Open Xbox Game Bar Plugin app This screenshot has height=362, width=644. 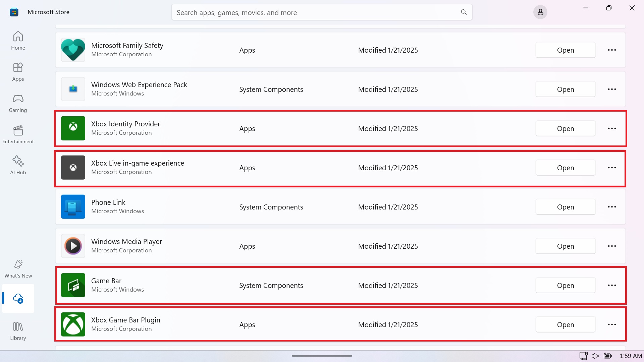(x=565, y=324)
